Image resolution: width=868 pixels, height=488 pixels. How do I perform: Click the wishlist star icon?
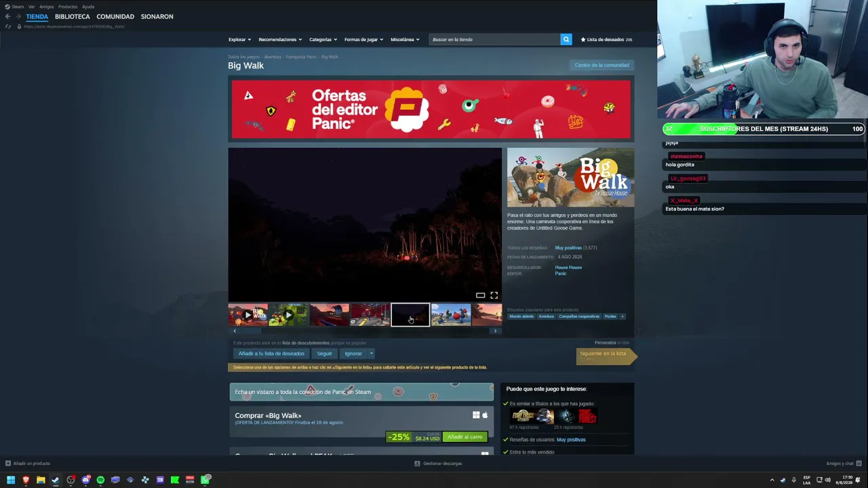pyautogui.click(x=583, y=39)
